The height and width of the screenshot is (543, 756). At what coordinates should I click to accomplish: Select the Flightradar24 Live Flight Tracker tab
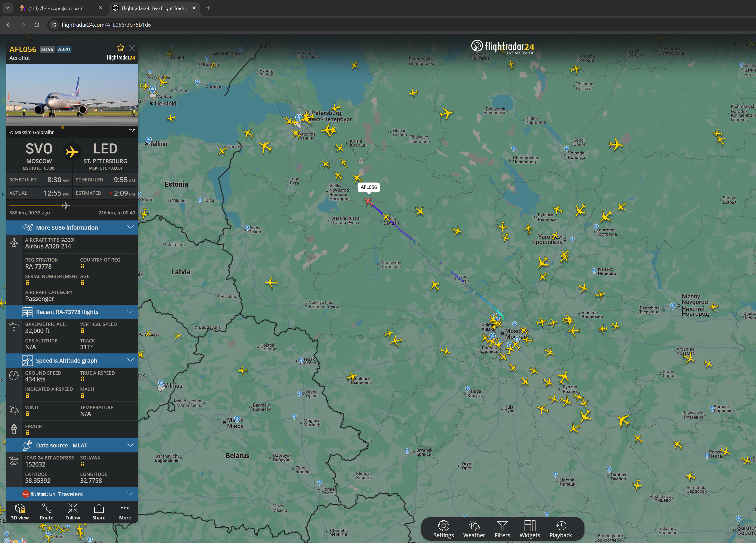click(x=153, y=8)
